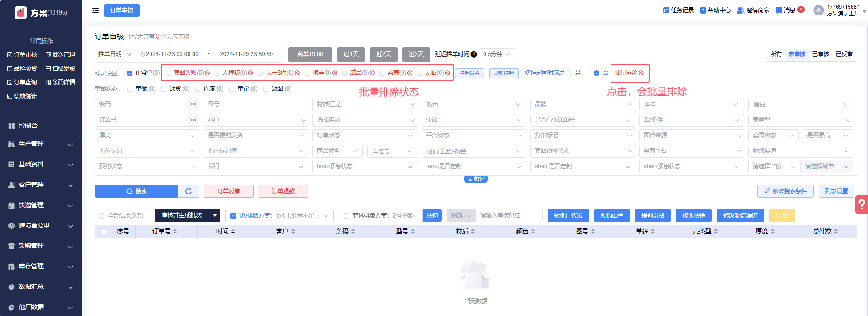Open the 材质/工艺 dropdown

[364, 104]
